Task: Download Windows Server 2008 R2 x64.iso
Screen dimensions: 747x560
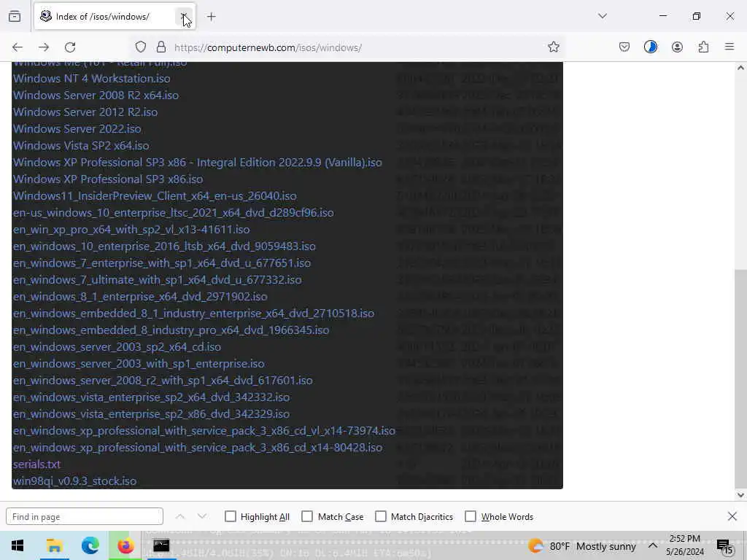Action: coord(96,96)
